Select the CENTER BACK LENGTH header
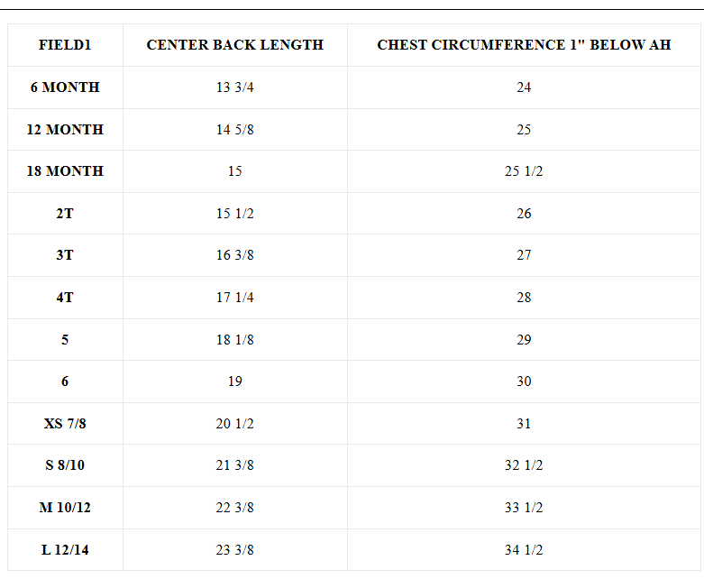The width and height of the screenshot is (704, 588). [234, 45]
